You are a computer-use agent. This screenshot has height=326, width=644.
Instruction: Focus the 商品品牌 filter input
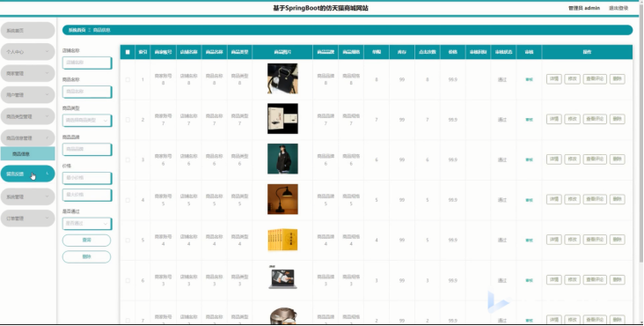[87, 149]
